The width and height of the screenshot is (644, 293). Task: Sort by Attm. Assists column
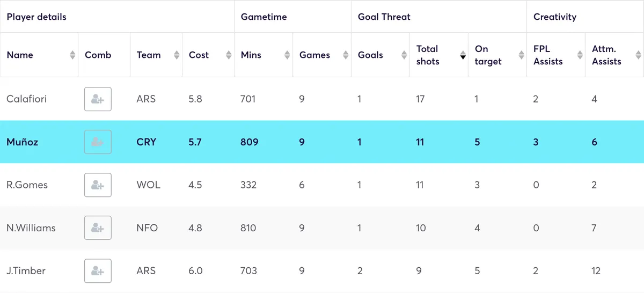click(x=638, y=55)
